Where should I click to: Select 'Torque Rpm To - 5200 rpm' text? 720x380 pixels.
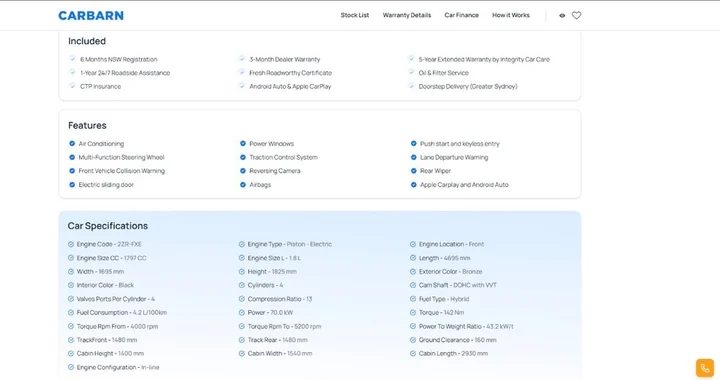pos(284,326)
